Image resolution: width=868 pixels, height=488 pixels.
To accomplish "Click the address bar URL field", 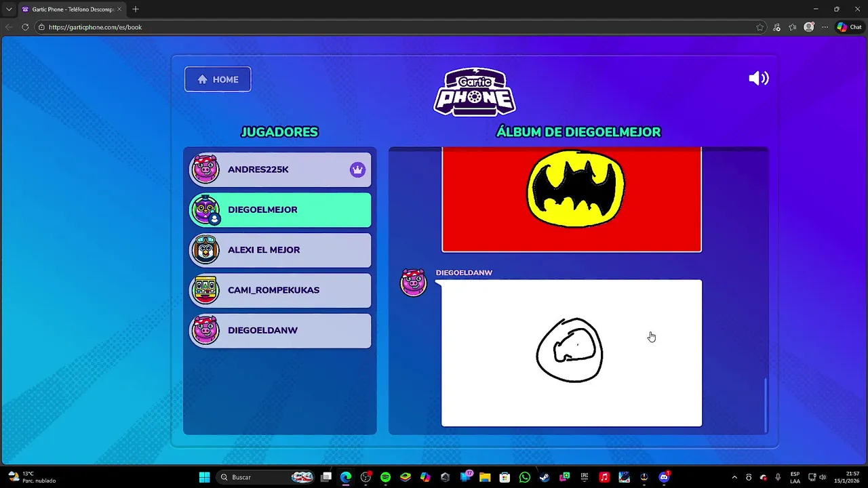I will coord(400,27).
